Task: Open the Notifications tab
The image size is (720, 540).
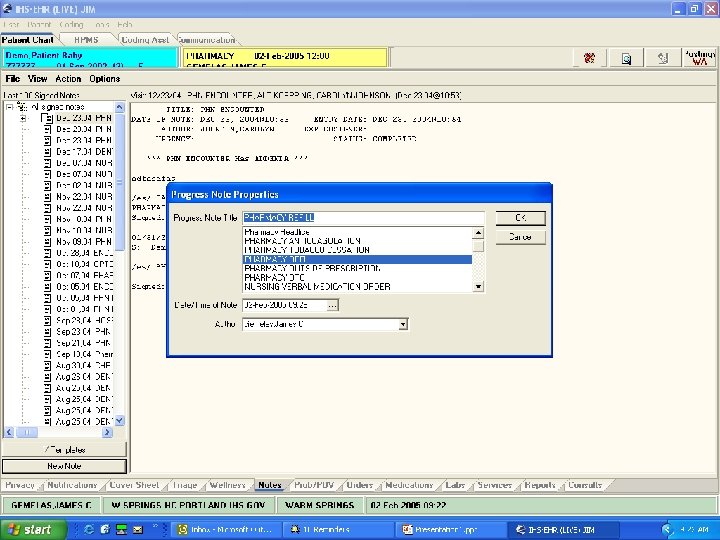Action: (72, 485)
